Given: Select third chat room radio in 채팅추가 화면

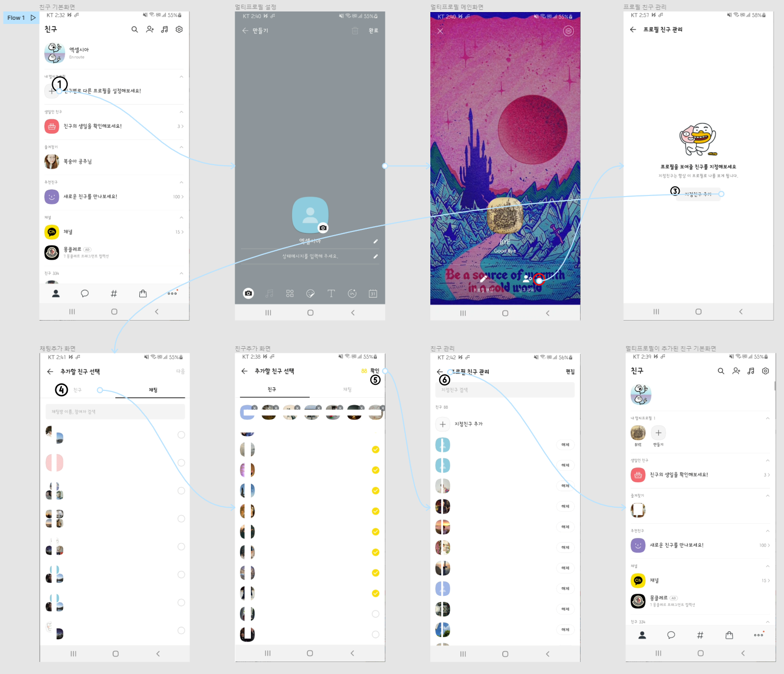Looking at the screenshot, I should coord(181,491).
